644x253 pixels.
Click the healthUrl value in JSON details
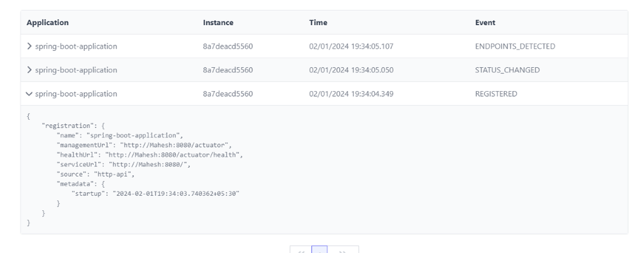point(174,154)
